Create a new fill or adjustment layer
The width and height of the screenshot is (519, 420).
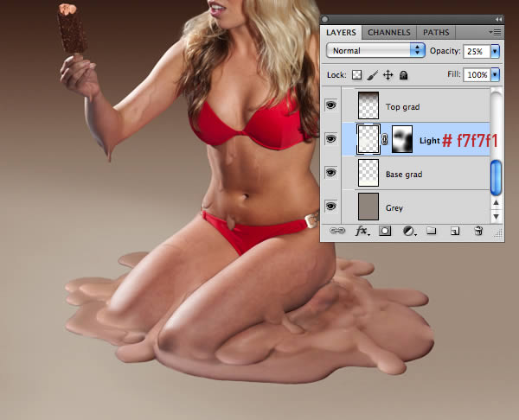point(409,231)
